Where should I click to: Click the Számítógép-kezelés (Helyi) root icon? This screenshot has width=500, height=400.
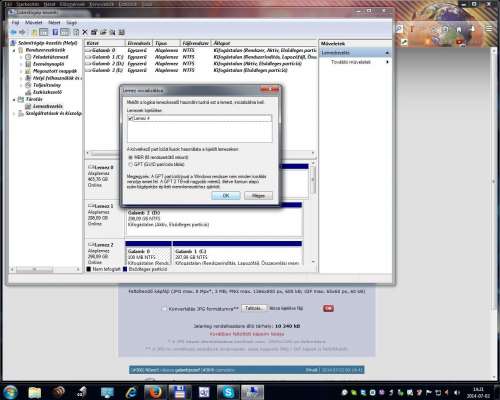[x=13, y=43]
